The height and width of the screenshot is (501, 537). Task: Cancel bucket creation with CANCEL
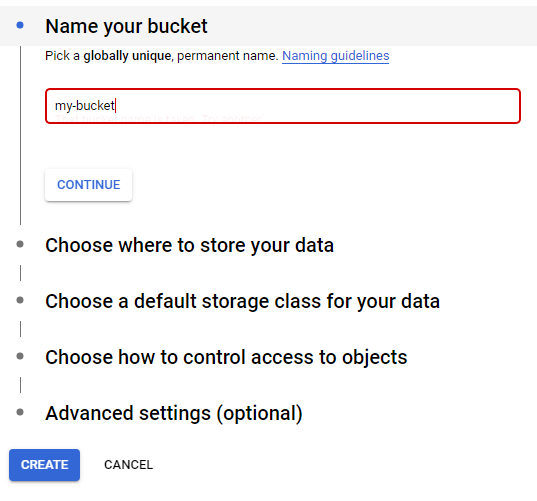[128, 465]
